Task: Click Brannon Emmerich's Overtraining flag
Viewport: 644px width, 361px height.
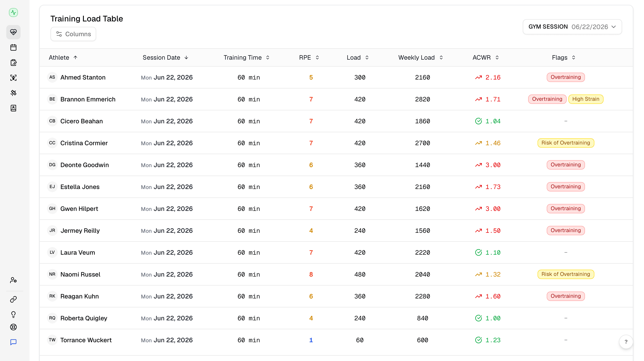Action: pyautogui.click(x=547, y=99)
